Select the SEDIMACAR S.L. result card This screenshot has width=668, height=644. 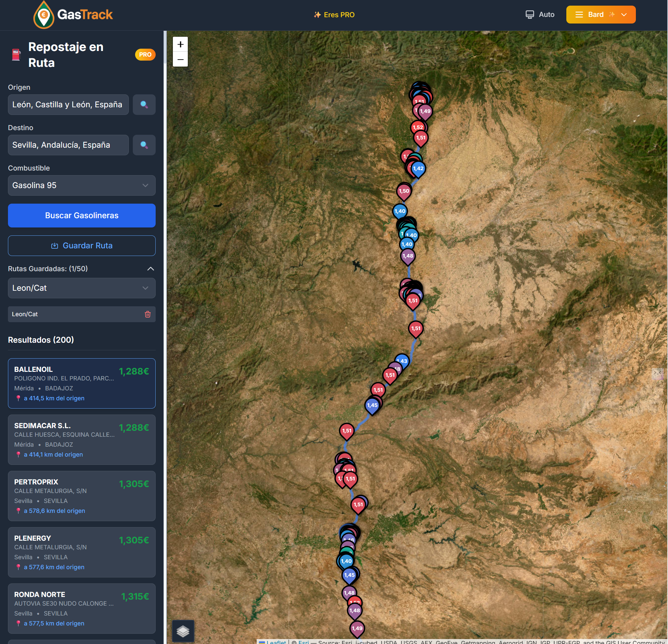[82, 440]
